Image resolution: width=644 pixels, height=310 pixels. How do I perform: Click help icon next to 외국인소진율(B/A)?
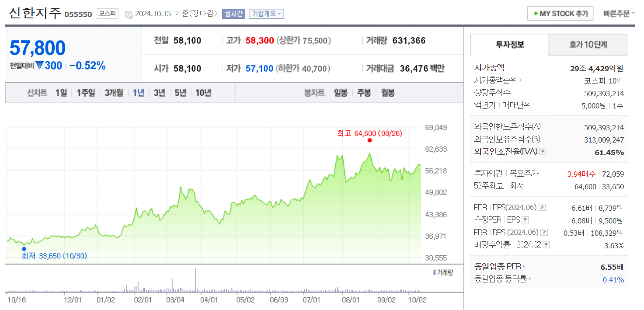[543, 152]
